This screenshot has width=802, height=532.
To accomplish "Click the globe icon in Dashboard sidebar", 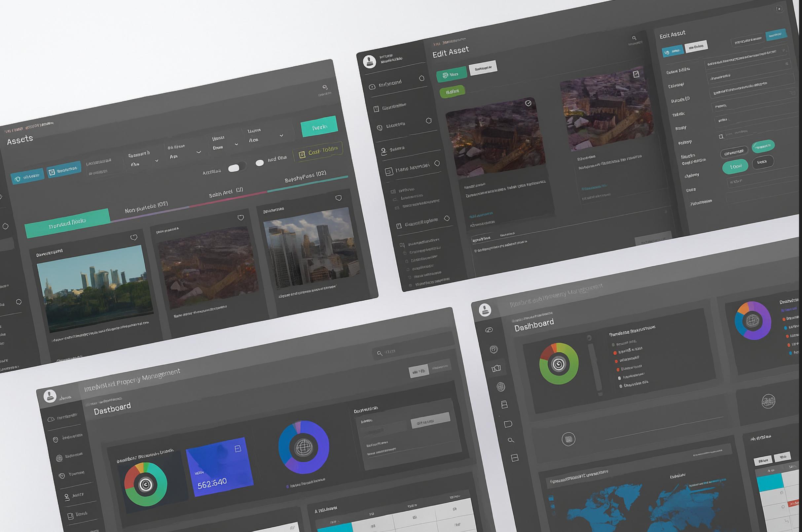I will coord(501,386).
